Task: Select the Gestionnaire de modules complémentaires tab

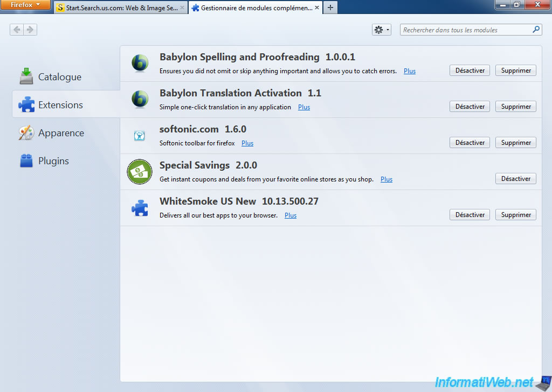Action: (x=256, y=8)
